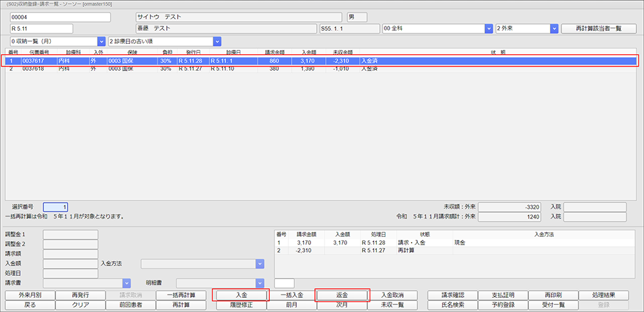Click the クリア button
The image size is (644, 312).
(x=80, y=304)
